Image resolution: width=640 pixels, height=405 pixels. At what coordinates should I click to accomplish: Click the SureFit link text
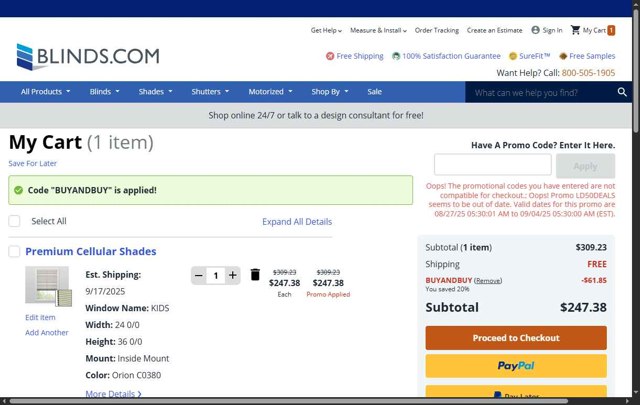click(535, 56)
